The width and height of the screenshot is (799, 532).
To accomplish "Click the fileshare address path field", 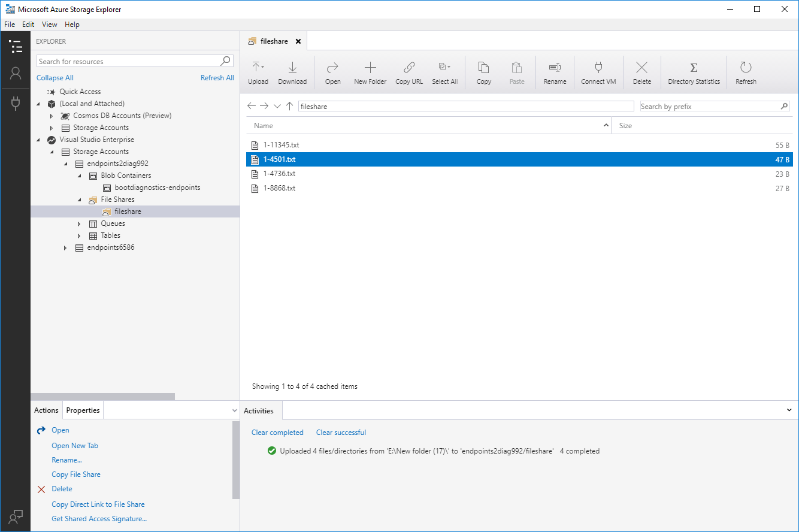I will 466,106.
